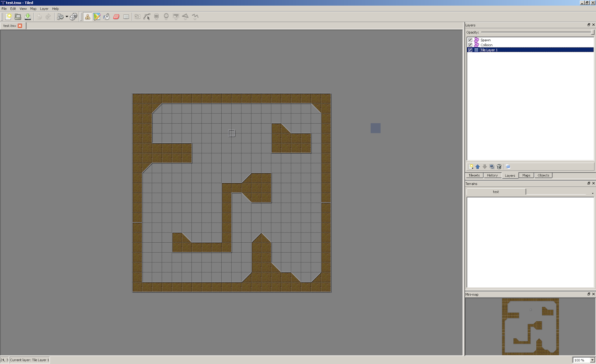This screenshot has width=596, height=364.
Task: Select the Bucket Fill tool
Action: [x=107, y=16]
